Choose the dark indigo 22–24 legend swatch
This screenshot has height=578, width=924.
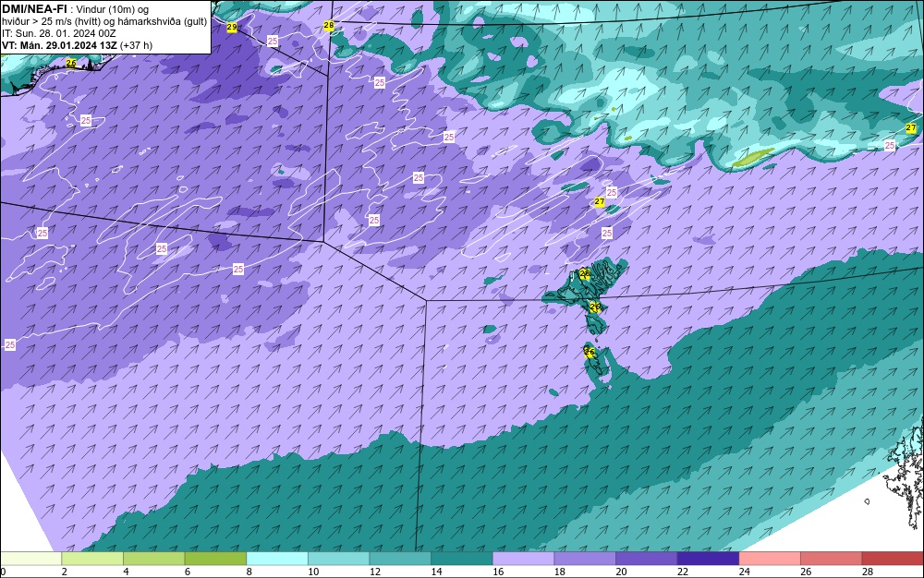pyautogui.click(x=709, y=559)
